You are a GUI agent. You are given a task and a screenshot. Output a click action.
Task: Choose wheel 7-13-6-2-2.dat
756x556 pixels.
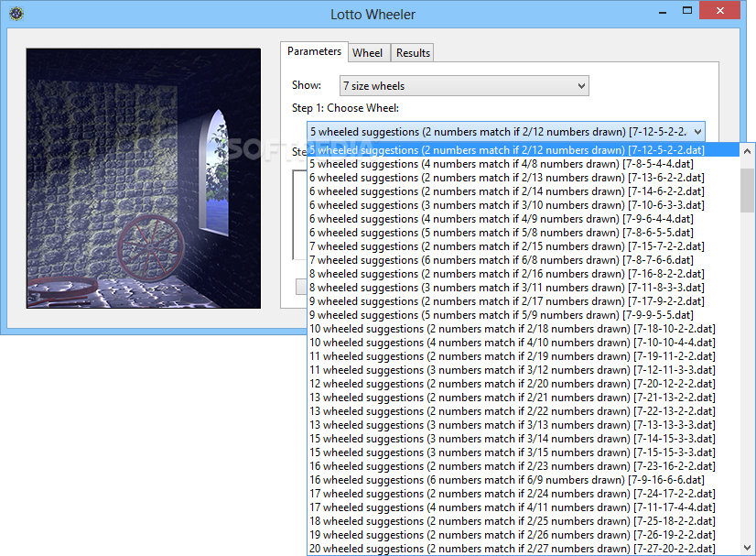pos(523,178)
